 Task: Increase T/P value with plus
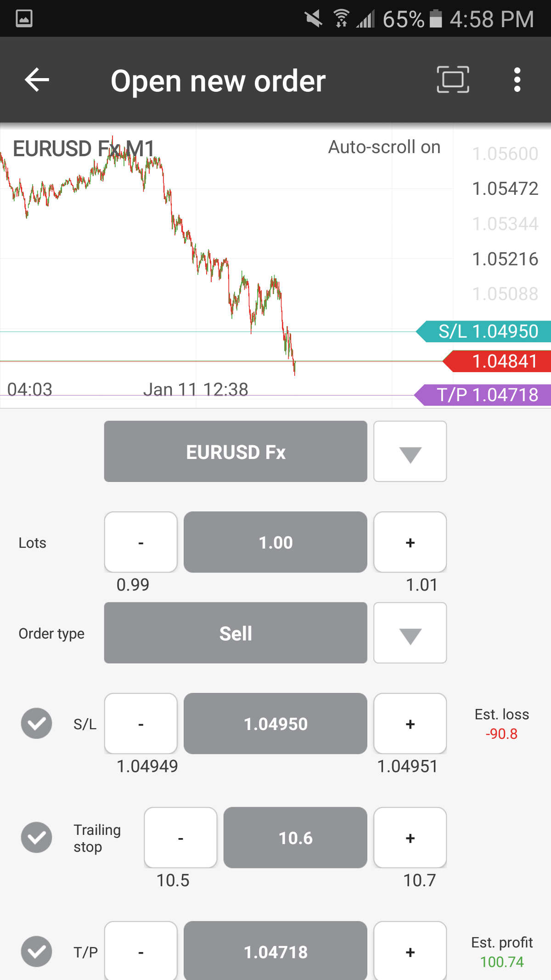click(x=410, y=951)
